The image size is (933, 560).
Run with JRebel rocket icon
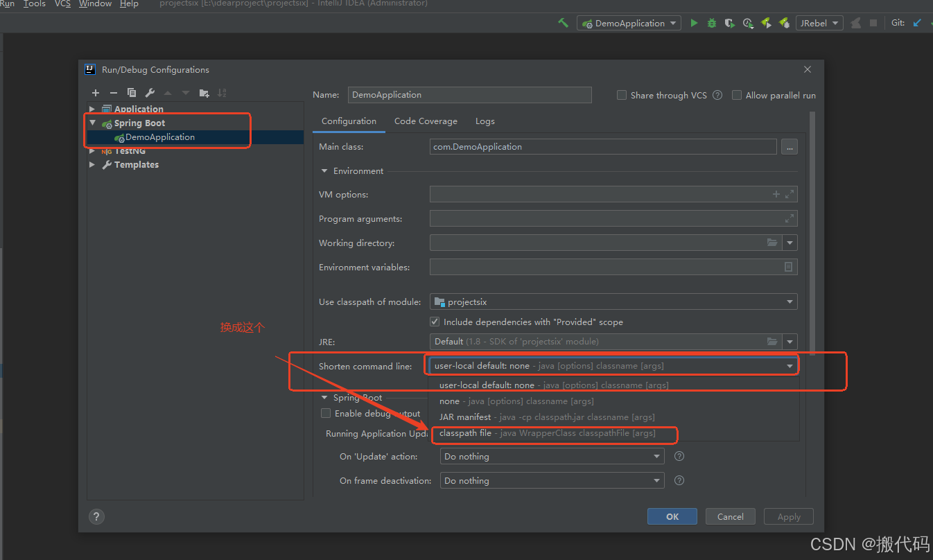tap(766, 23)
